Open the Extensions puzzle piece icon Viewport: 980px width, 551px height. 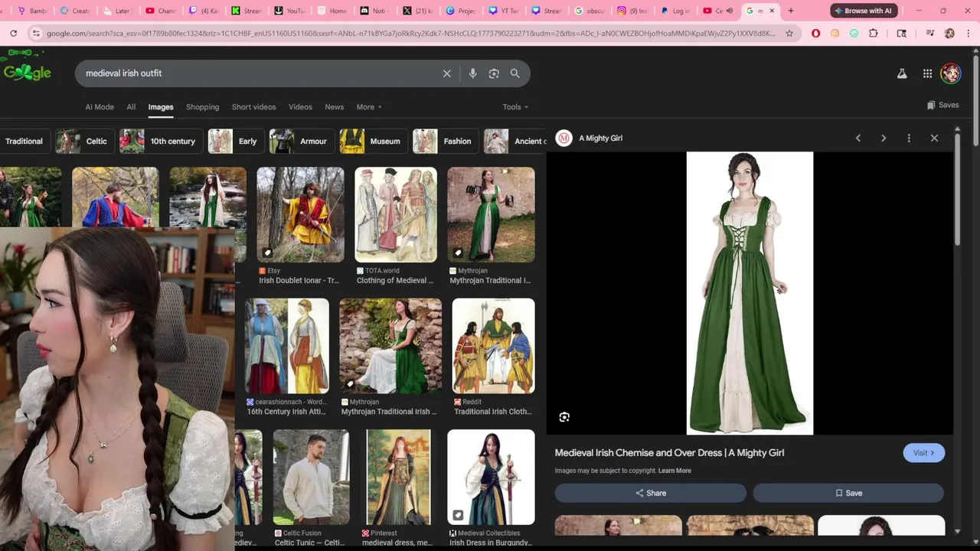tap(873, 33)
